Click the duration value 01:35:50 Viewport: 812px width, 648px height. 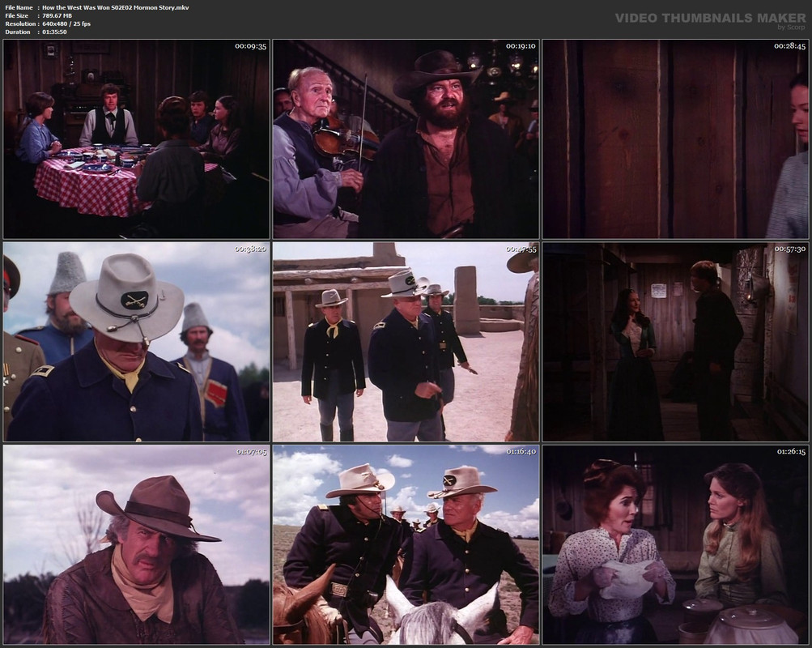point(54,32)
